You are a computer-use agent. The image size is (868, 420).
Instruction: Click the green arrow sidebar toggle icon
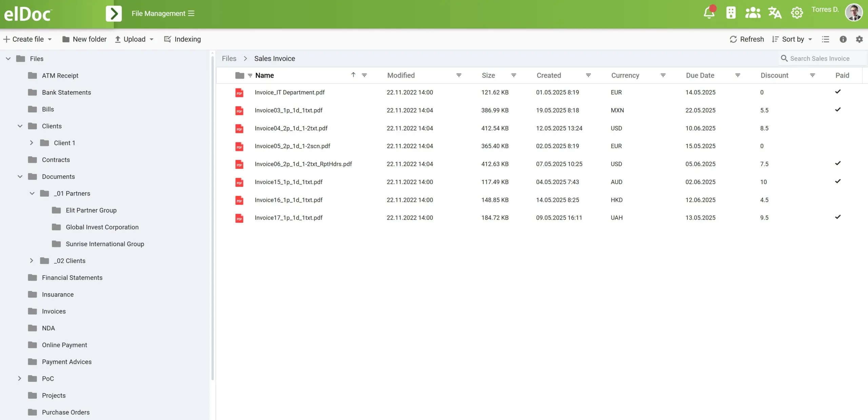pyautogui.click(x=114, y=14)
